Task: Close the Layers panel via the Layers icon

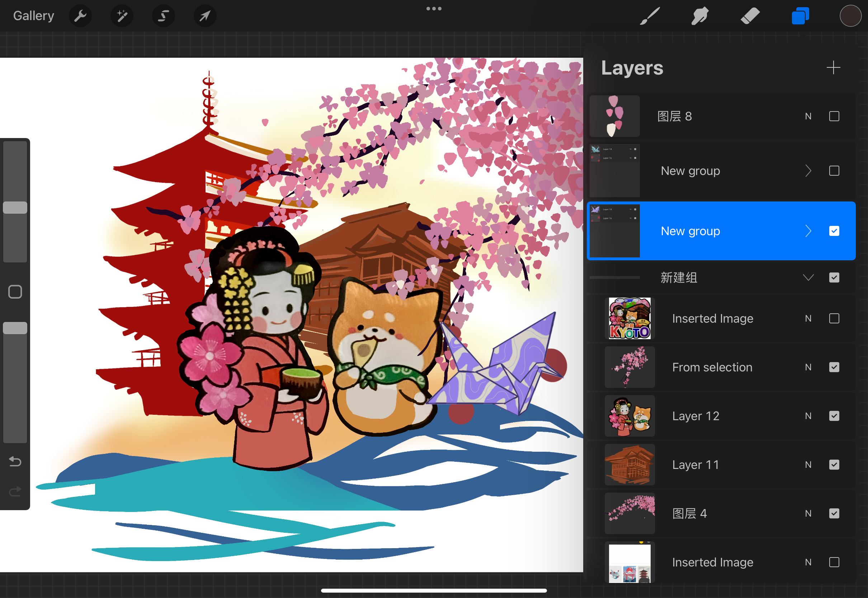Action: tap(800, 16)
